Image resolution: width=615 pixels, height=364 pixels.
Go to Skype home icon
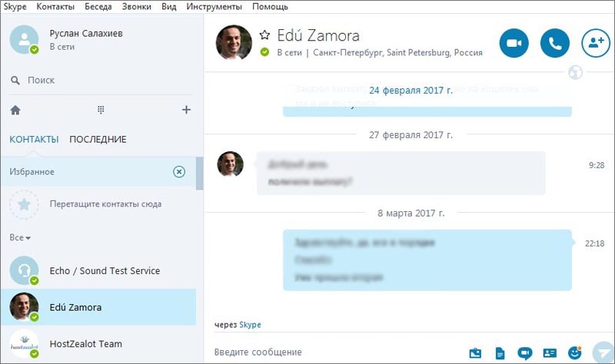click(15, 110)
